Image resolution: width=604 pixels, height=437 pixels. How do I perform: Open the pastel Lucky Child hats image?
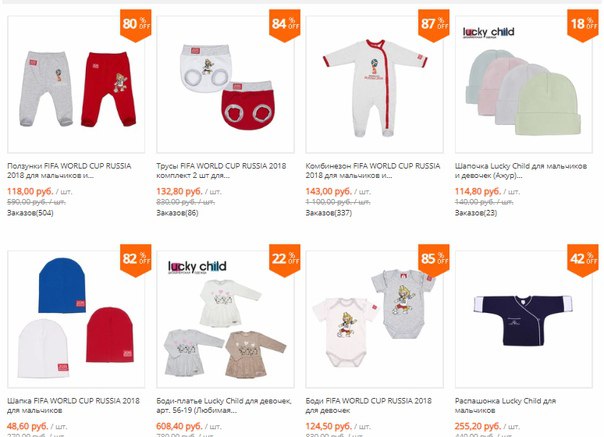tap(523, 85)
